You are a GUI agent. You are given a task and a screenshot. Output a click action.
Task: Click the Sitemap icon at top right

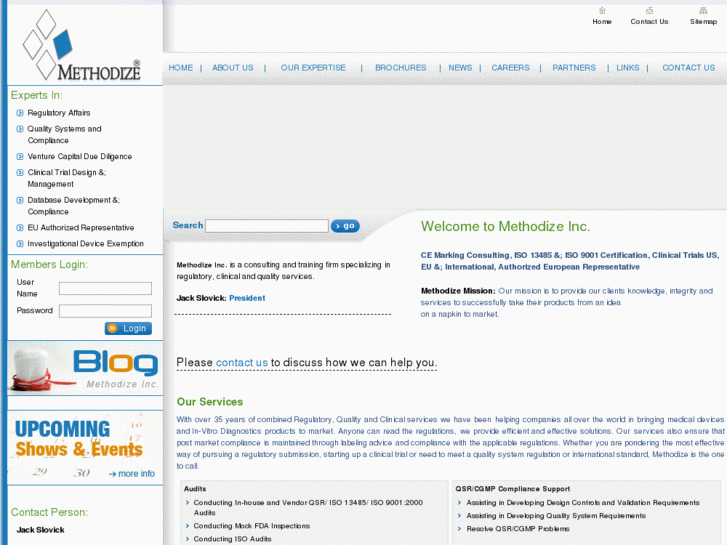click(x=703, y=10)
